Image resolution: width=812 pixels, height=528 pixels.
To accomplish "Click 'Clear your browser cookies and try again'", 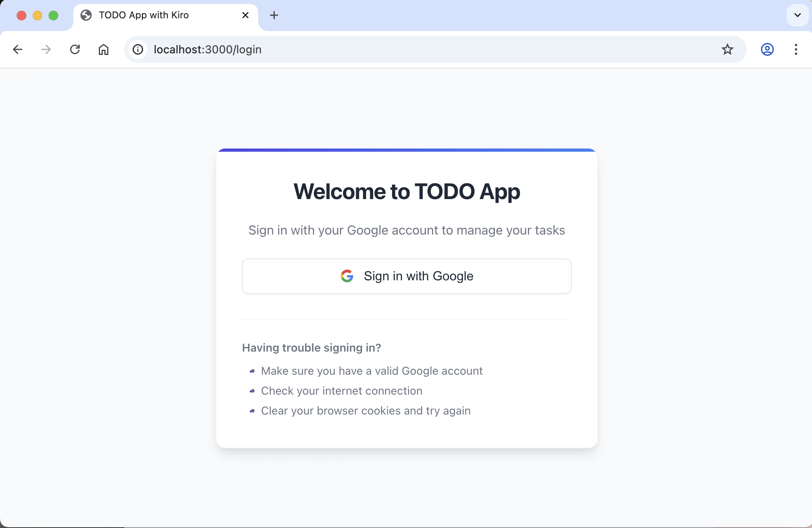I will click(x=366, y=411).
